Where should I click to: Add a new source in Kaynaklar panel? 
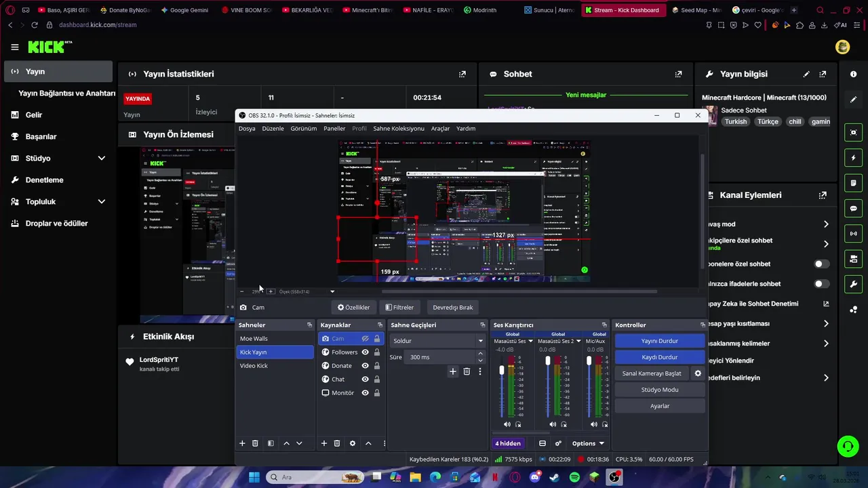[x=324, y=443]
